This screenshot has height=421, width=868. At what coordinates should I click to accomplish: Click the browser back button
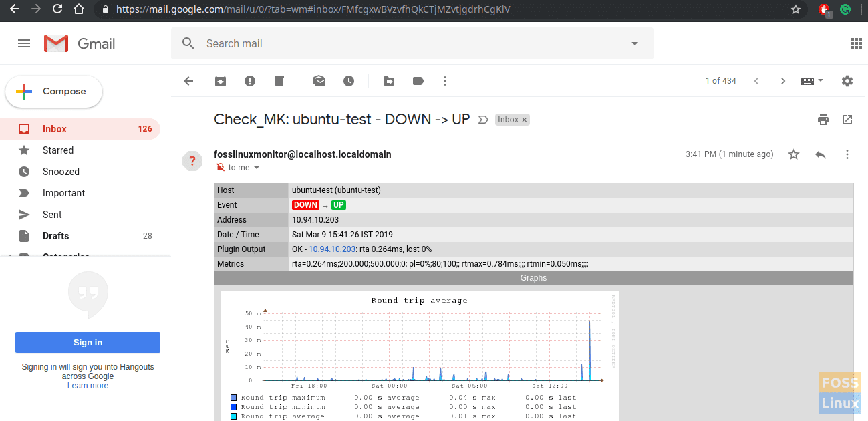14,9
